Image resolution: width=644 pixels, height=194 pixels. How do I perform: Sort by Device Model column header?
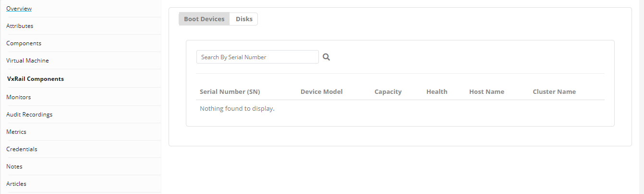[321, 92]
